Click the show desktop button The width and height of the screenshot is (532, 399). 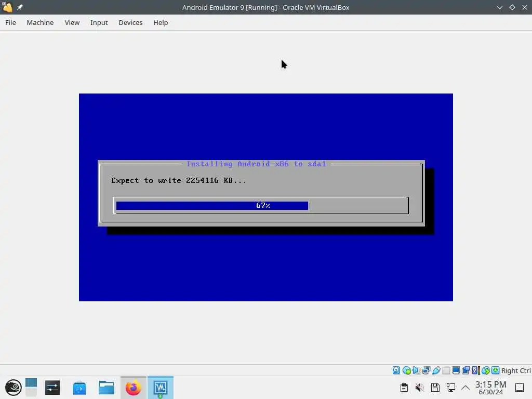click(x=520, y=388)
